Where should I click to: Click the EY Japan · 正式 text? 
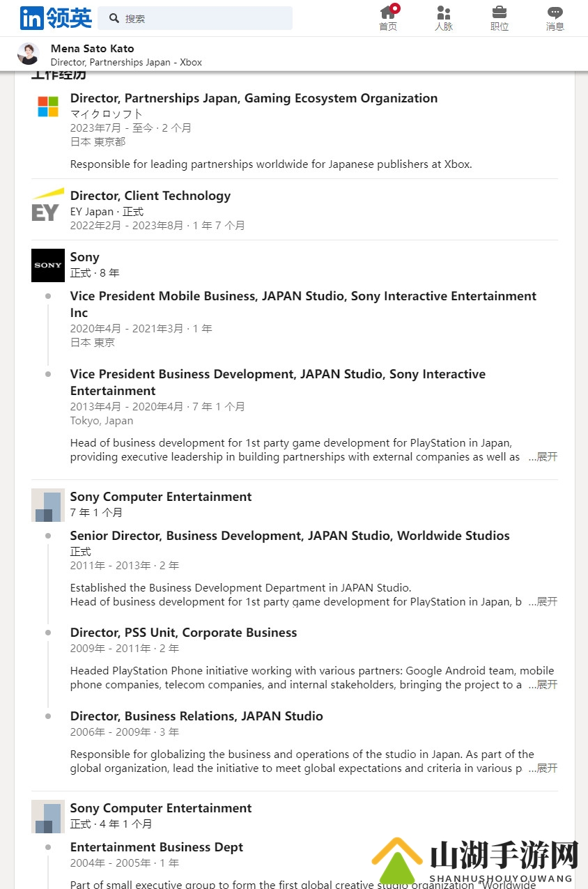107,211
